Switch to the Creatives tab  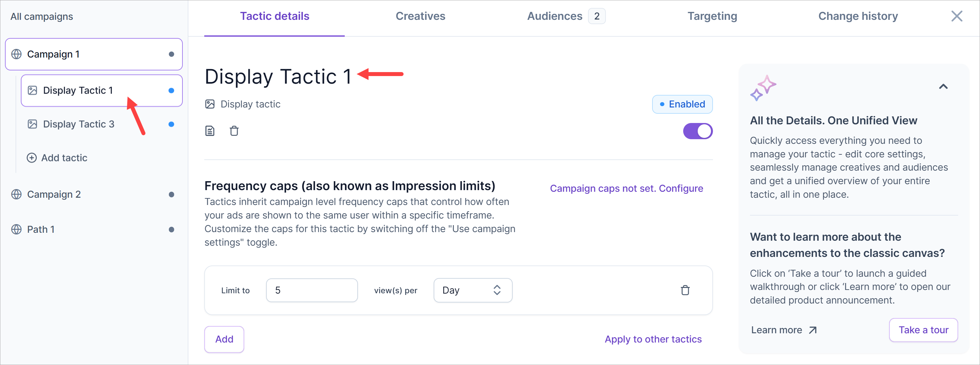420,17
